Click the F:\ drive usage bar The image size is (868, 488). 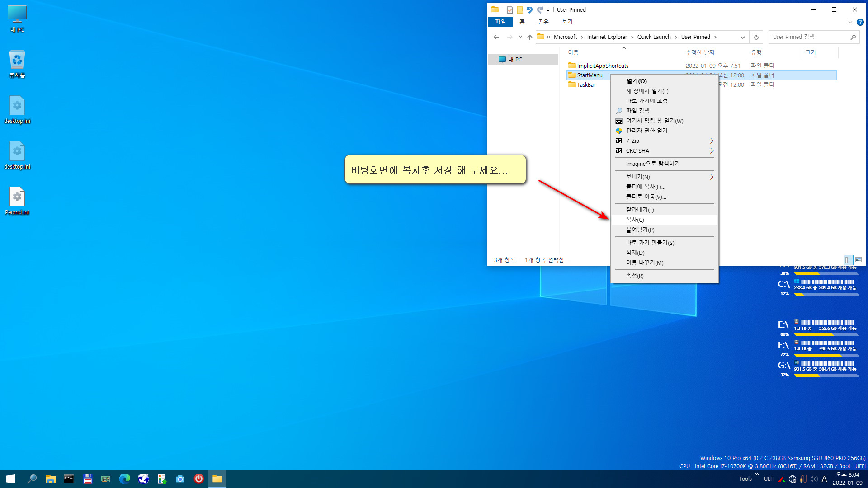coord(826,355)
